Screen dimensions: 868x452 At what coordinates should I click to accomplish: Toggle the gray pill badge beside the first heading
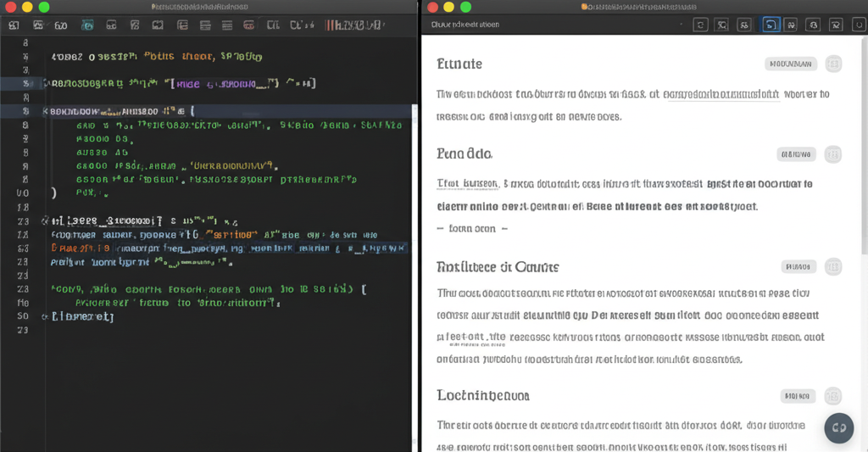click(x=790, y=64)
